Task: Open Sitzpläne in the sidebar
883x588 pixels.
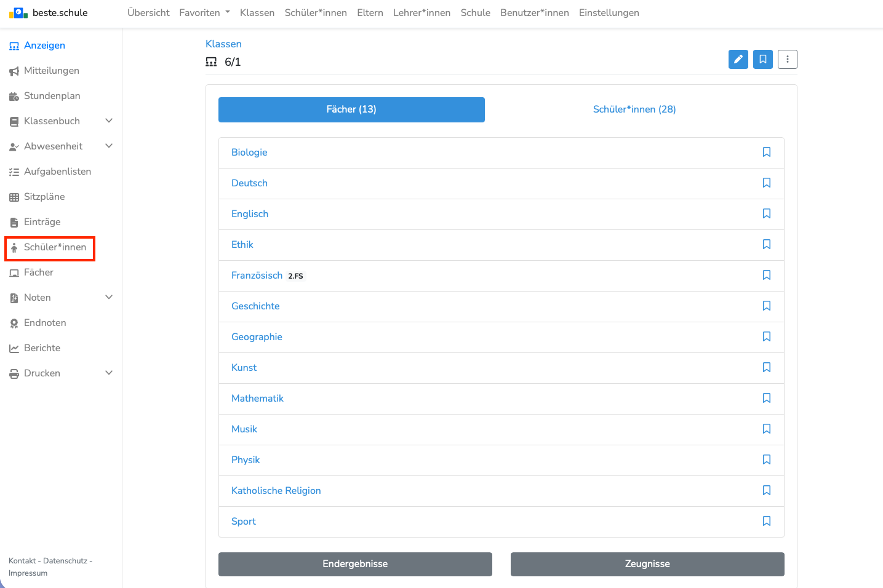Action: [44, 197]
